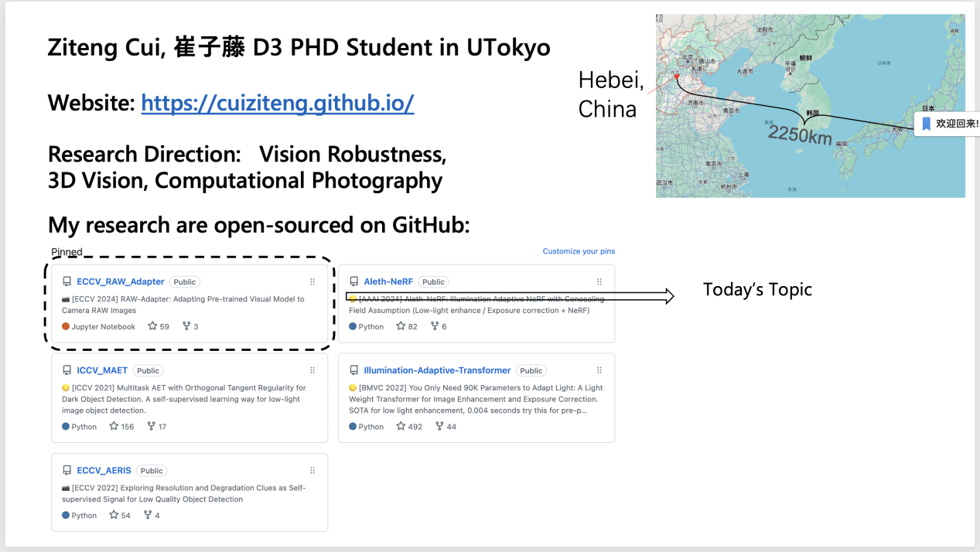980x552 pixels.
Task: Click the fork icon on ECCV_AERIS card
Action: [147, 515]
